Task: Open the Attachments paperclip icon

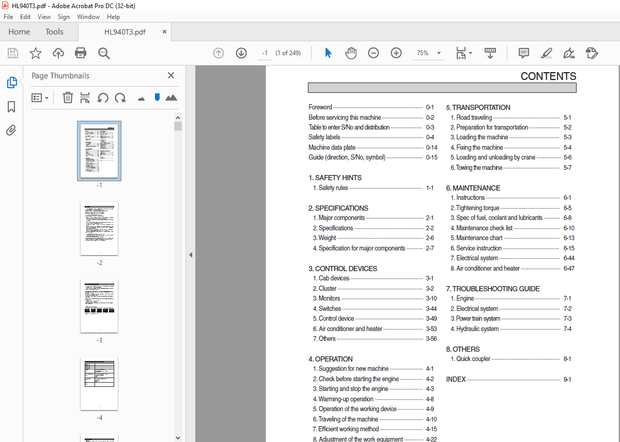Action: click(x=11, y=130)
